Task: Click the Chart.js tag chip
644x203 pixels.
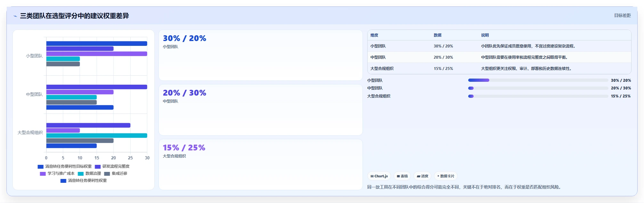Action: tap(379, 176)
